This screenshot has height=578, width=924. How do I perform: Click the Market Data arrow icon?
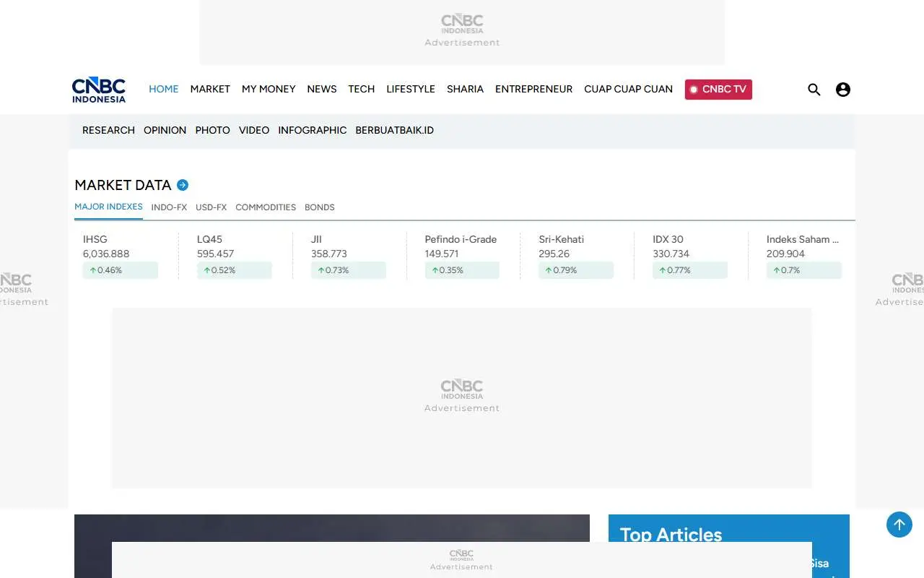click(x=183, y=185)
